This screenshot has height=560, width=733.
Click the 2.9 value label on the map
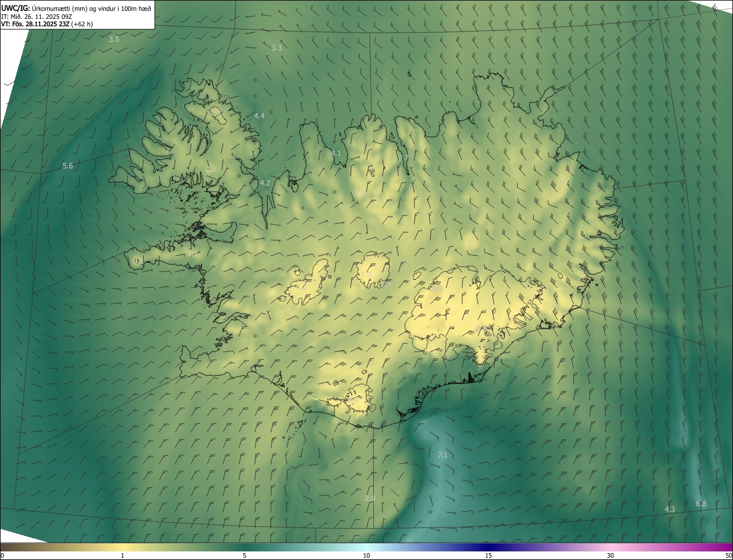pyautogui.click(x=371, y=498)
